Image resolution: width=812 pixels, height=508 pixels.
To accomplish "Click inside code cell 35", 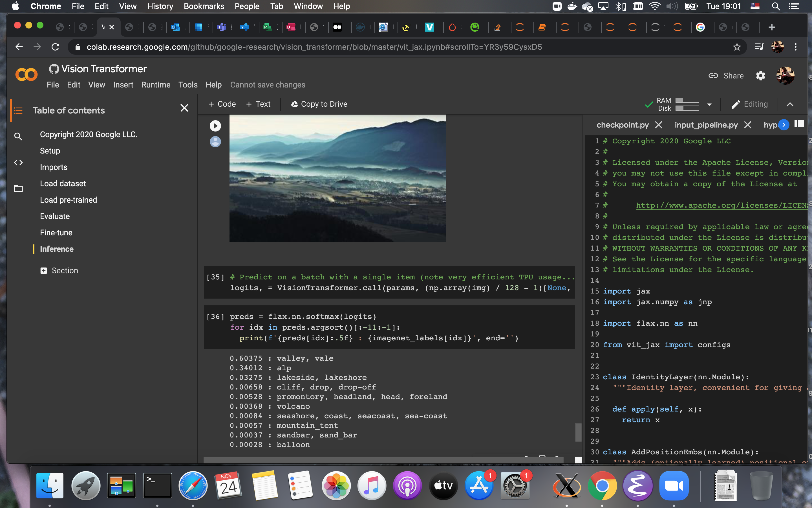I will 389,282.
